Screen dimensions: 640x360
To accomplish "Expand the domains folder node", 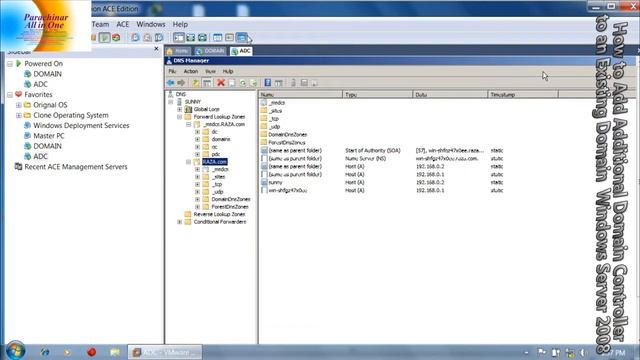I will coord(198,139).
